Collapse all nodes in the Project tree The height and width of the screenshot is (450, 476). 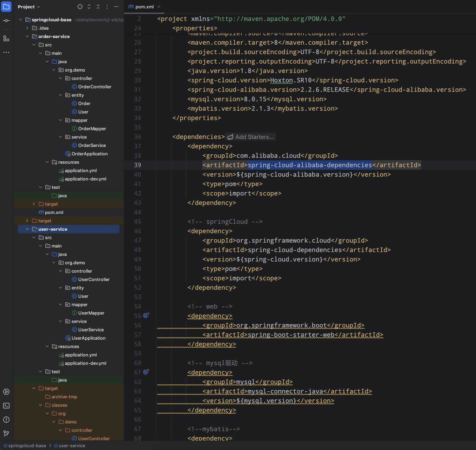(x=98, y=7)
